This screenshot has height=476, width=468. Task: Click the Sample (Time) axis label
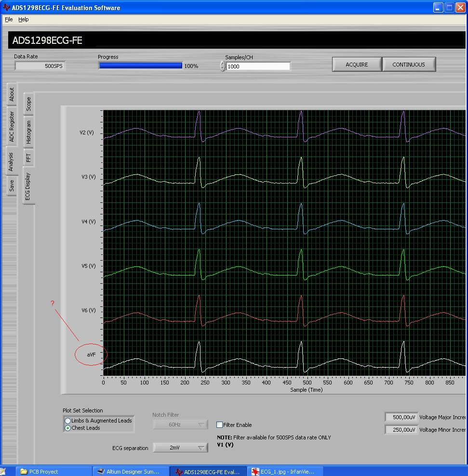pos(306,390)
